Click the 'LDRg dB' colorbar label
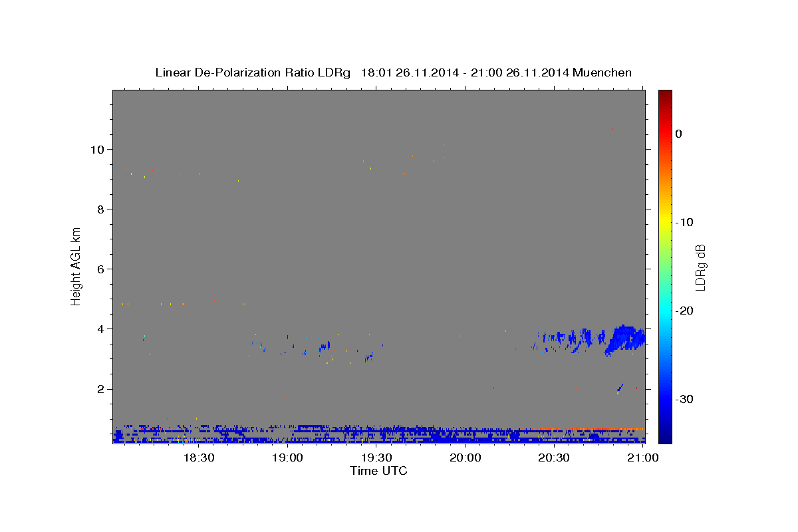Image resolution: width=798 pixels, height=532 pixels. click(700, 267)
